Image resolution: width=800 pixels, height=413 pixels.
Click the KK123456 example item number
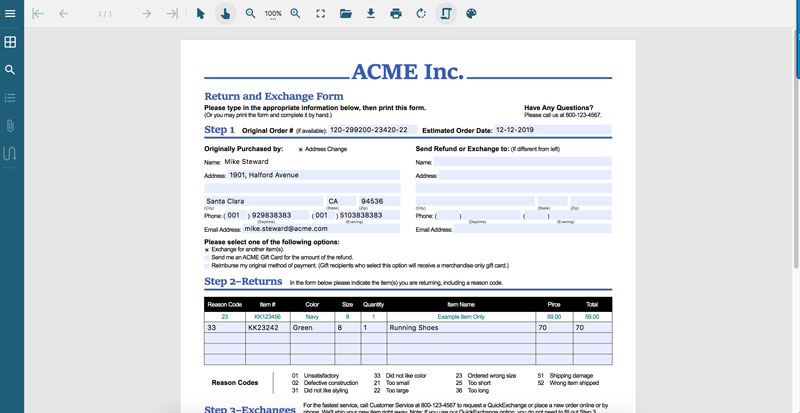267,317
